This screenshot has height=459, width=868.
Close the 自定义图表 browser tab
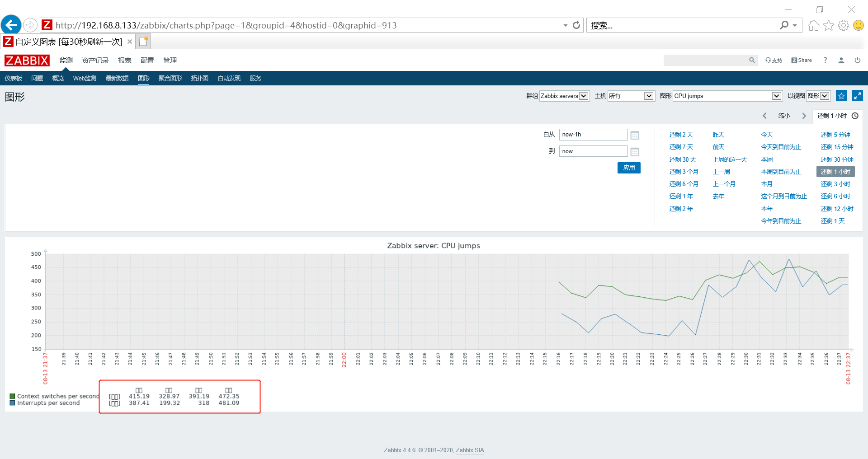[130, 42]
